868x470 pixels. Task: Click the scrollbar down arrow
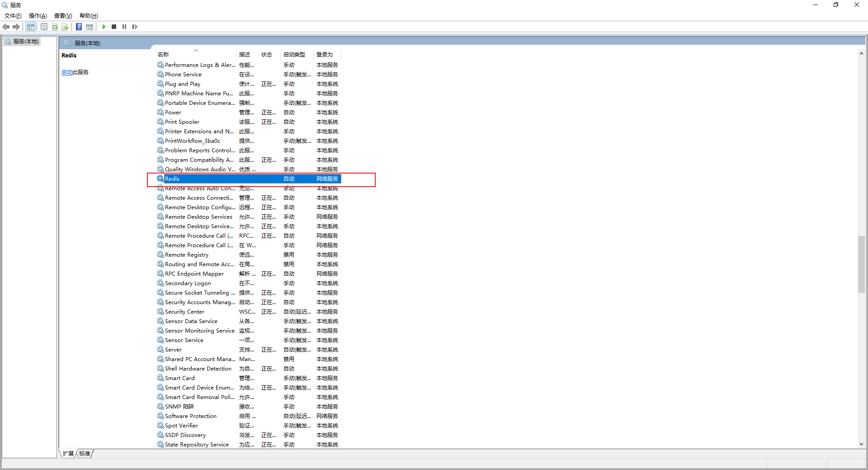point(861,445)
